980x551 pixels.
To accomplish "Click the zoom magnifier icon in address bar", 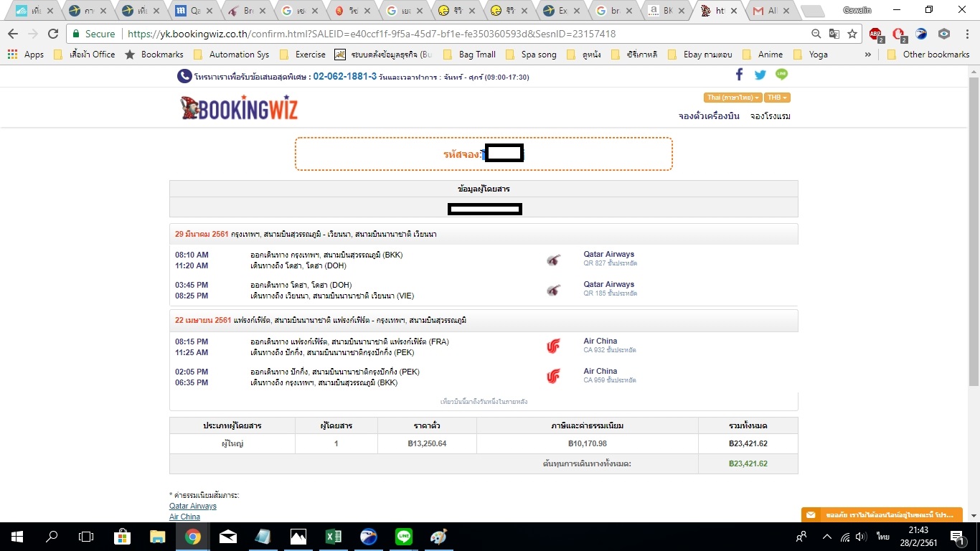I will (816, 34).
